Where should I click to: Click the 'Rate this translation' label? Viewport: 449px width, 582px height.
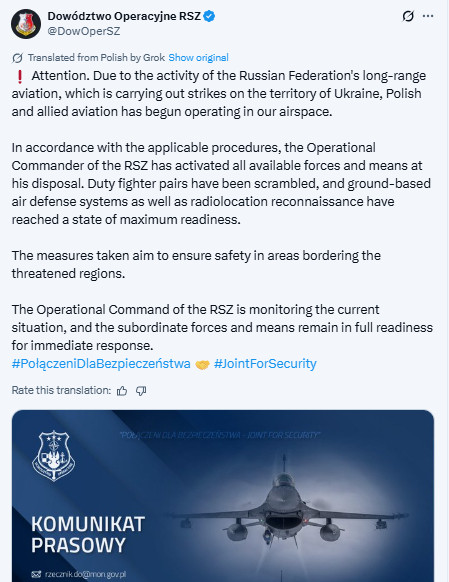tap(61, 390)
